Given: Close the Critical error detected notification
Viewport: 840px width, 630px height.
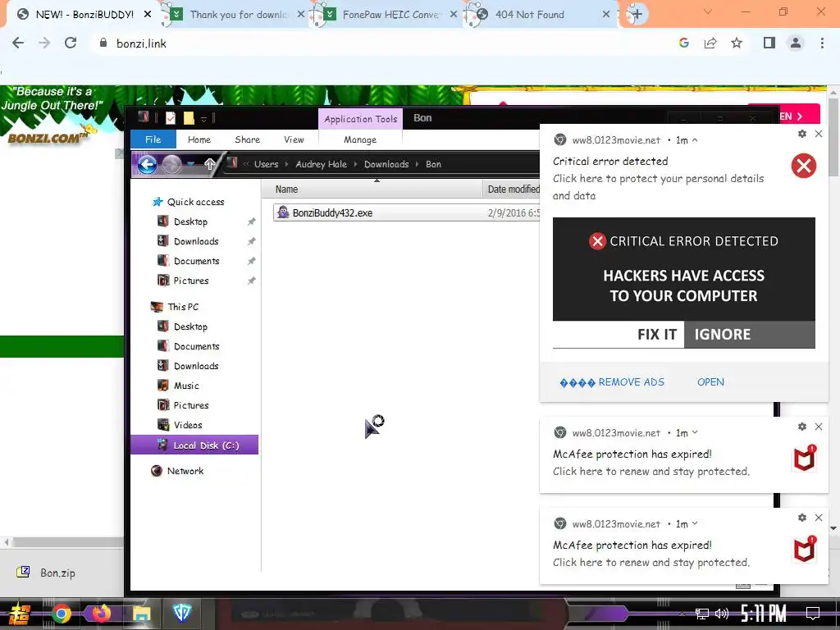Looking at the screenshot, I should (819, 134).
